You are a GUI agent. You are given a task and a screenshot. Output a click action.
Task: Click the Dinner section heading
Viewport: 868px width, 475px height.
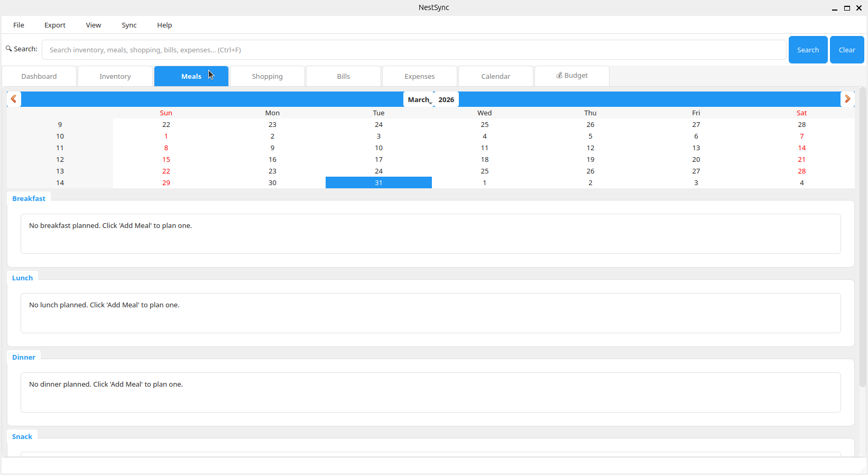pyautogui.click(x=24, y=357)
